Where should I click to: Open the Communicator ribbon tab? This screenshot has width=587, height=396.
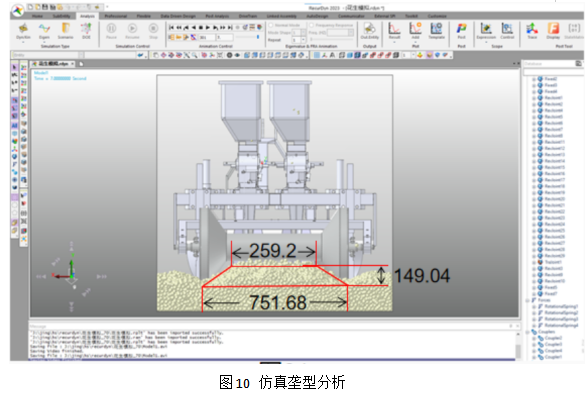(x=351, y=16)
